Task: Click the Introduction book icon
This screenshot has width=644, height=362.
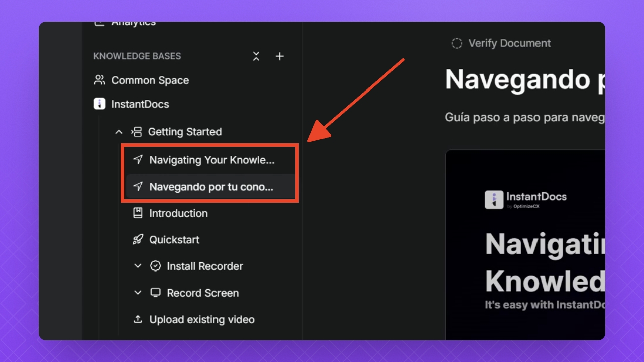Action: coord(138,213)
